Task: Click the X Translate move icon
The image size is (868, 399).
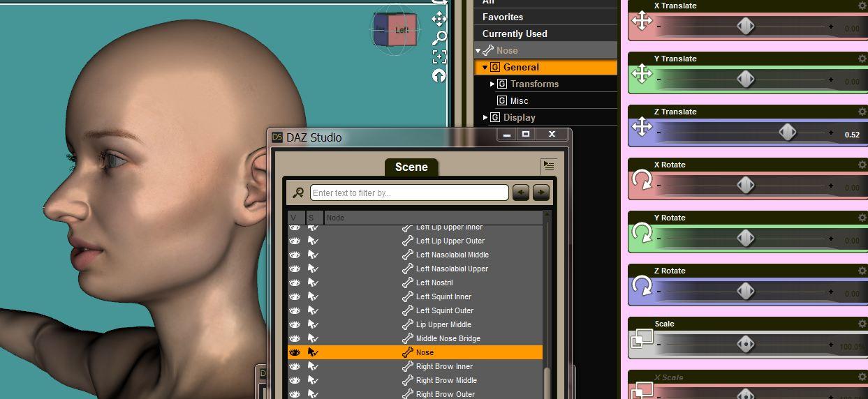Action: tap(642, 21)
